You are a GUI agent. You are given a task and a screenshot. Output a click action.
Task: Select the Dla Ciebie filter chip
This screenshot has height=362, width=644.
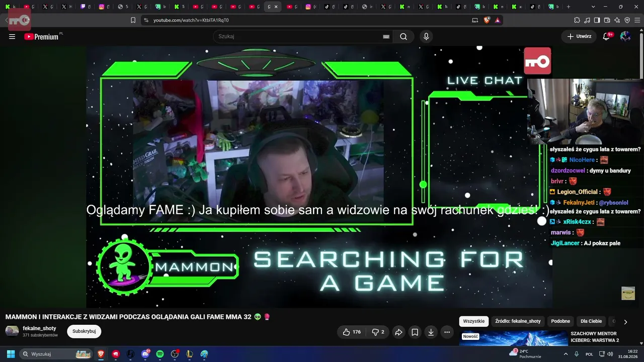click(x=591, y=321)
